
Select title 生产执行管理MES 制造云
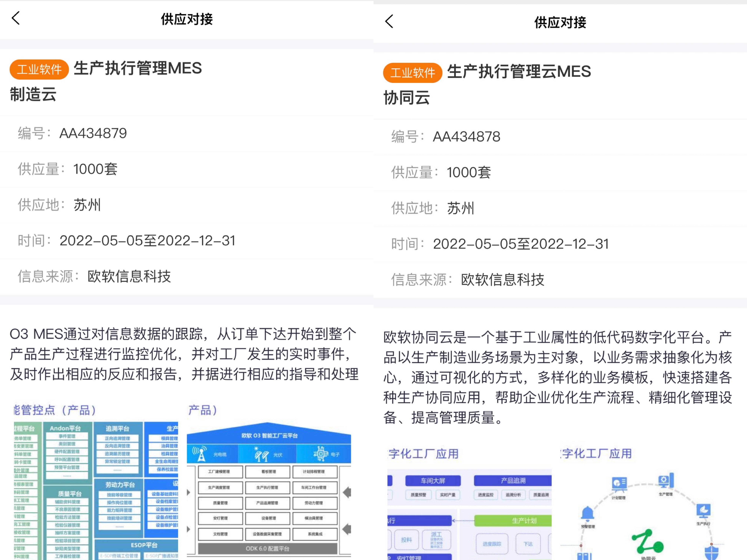[x=106, y=81]
